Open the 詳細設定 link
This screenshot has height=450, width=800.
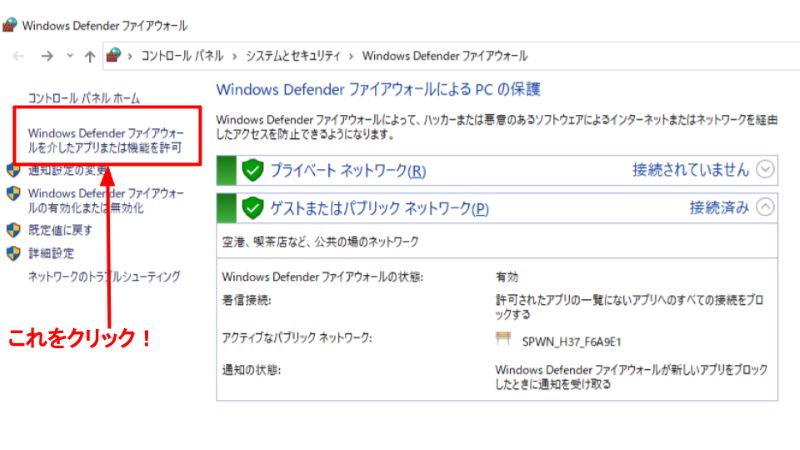click(51, 253)
